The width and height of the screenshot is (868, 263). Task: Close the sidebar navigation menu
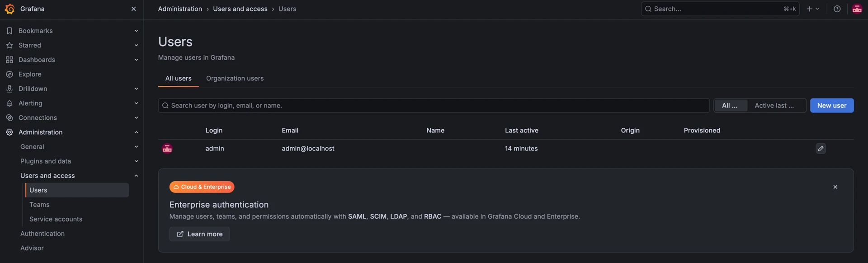tap(133, 9)
